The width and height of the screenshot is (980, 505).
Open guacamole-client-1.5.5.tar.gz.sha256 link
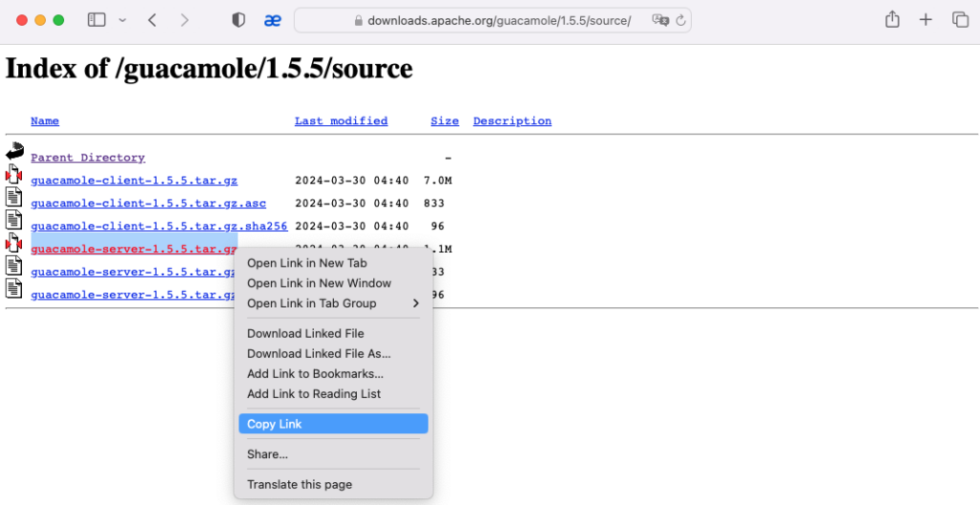tap(159, 227)
